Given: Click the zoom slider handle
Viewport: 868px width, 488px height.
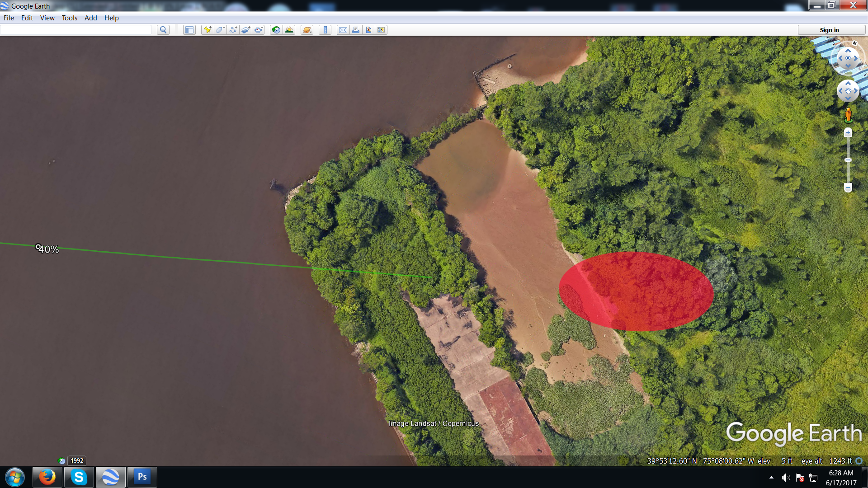Looking at the screenshot, I should [848, 160].
